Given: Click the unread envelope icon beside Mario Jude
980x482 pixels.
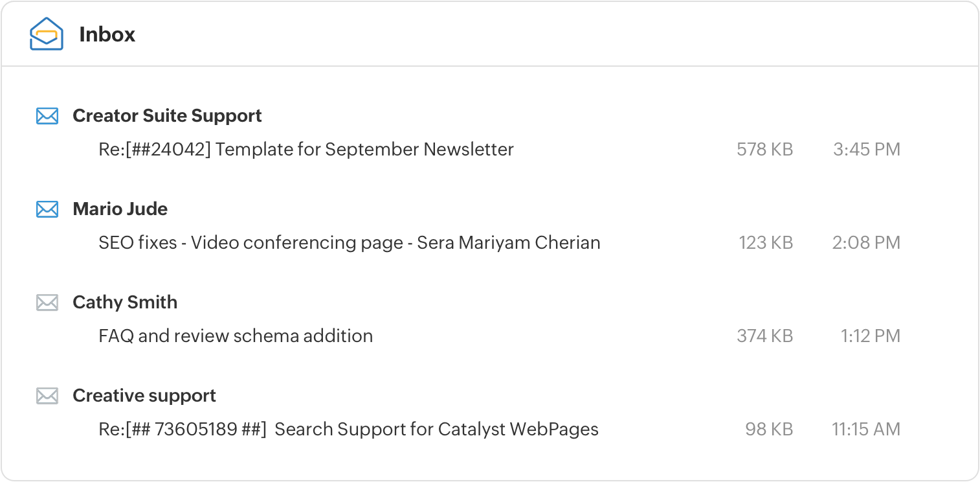Looking at the screenshot, I should point(47,209).
